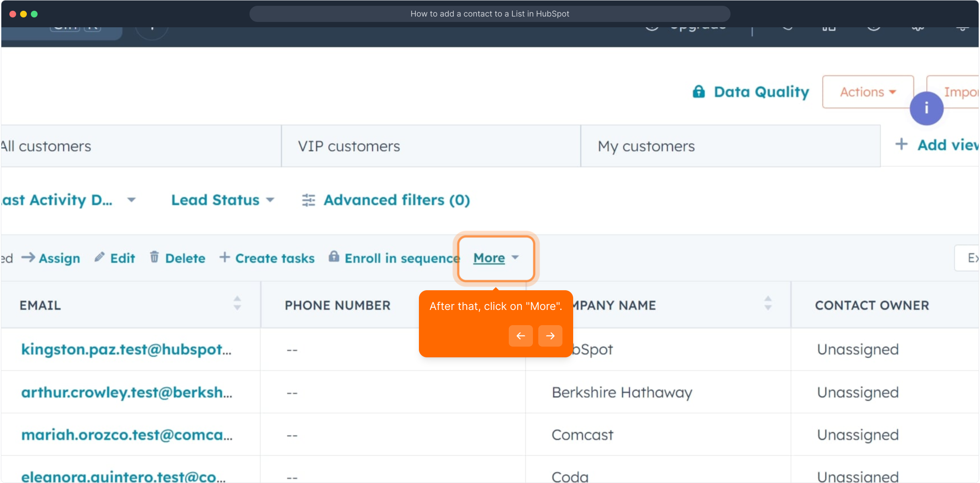
Task: Switch to My customers tab
Action: point(646,146)
